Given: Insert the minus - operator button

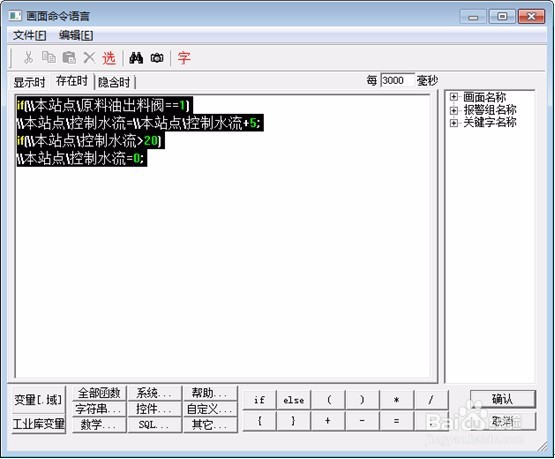Looking at the screenshot, I should click(362, 421).
